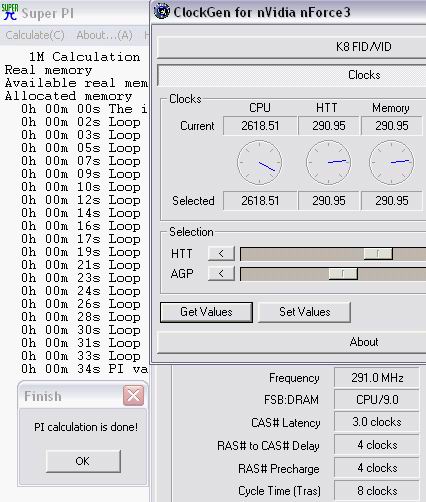Decrease AGP with its left arrow button
The width and height of the screenshot is (426, 502).
click(221, 274)
